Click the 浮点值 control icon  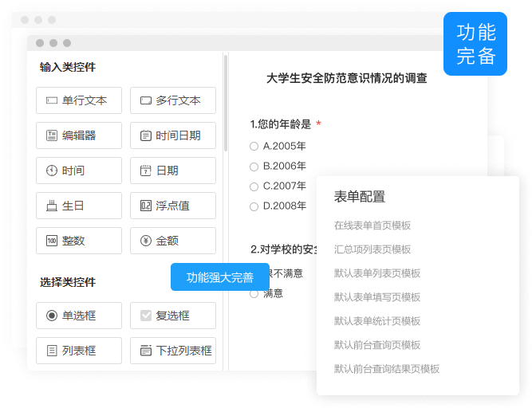[x=146, y=206]
